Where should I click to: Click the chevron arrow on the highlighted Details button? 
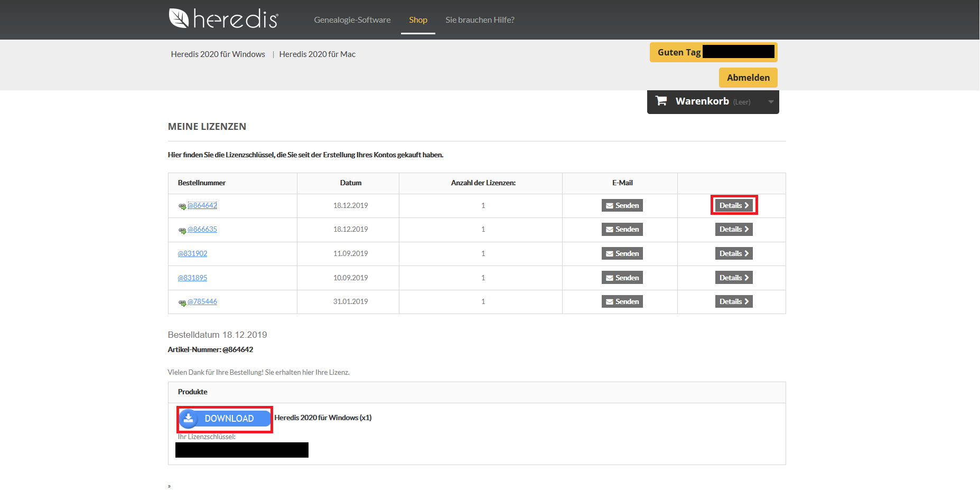[746, 205]
